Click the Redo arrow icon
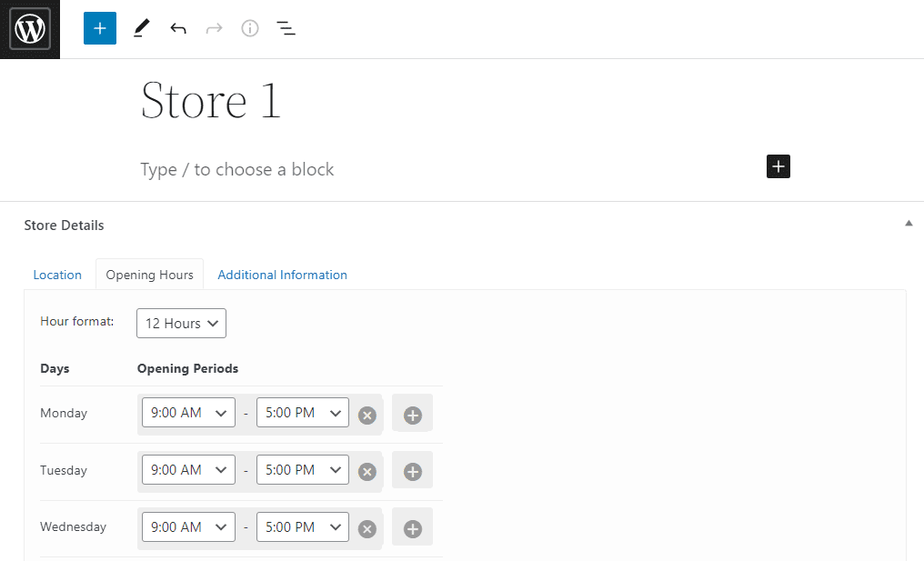The height and width of the screenshot is (561, 924). pyautogui.click(x=214, y=28)
